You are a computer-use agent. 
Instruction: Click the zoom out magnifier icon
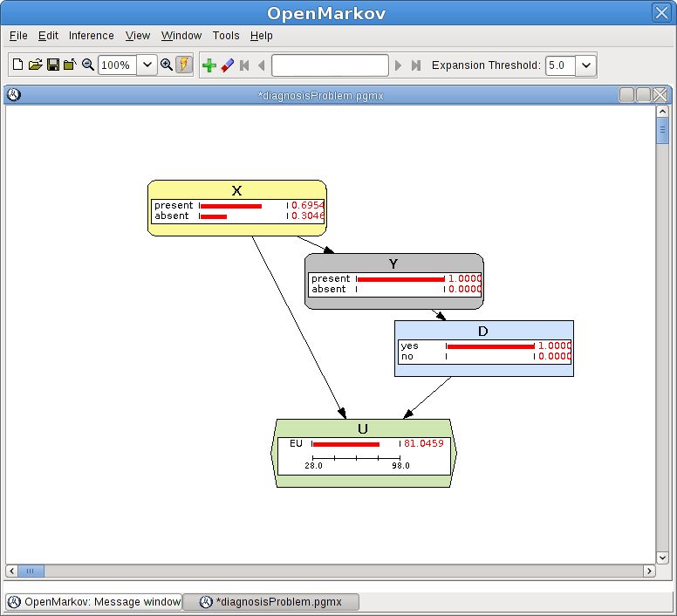[87, 65]
